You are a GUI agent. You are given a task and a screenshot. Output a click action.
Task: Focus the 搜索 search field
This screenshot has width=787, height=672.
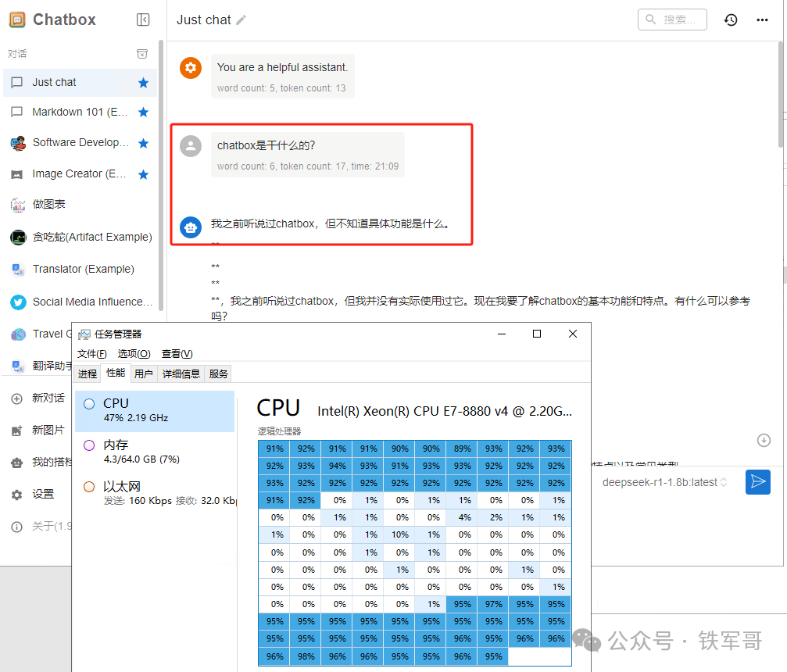(x=672, y=20)
